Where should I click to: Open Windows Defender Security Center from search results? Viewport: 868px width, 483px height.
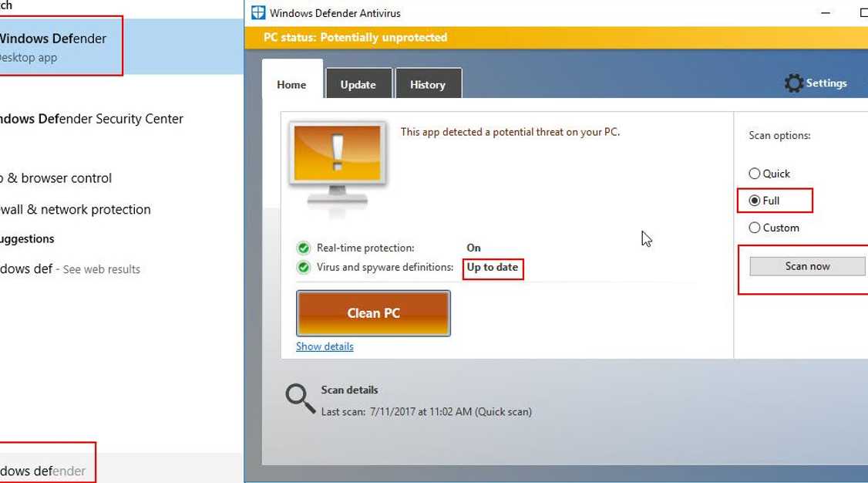click(x=92, y=118)
